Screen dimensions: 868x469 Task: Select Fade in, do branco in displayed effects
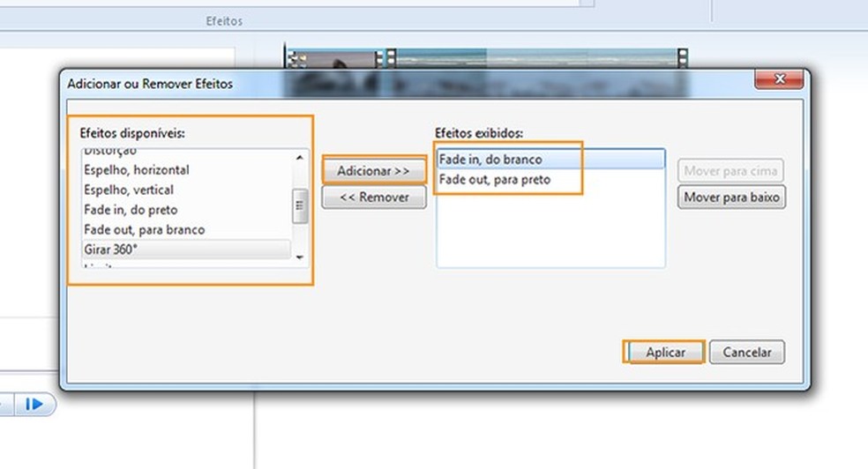[550, 160]
